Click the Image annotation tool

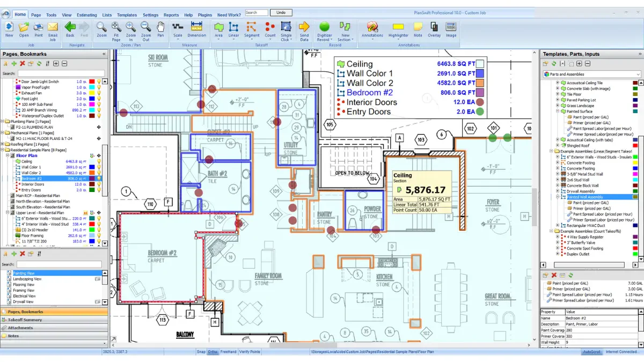(451, 29)
